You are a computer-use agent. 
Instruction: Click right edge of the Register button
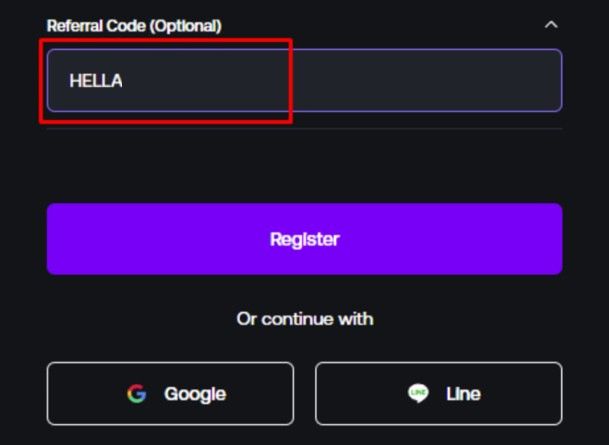[x=548, y=239]
